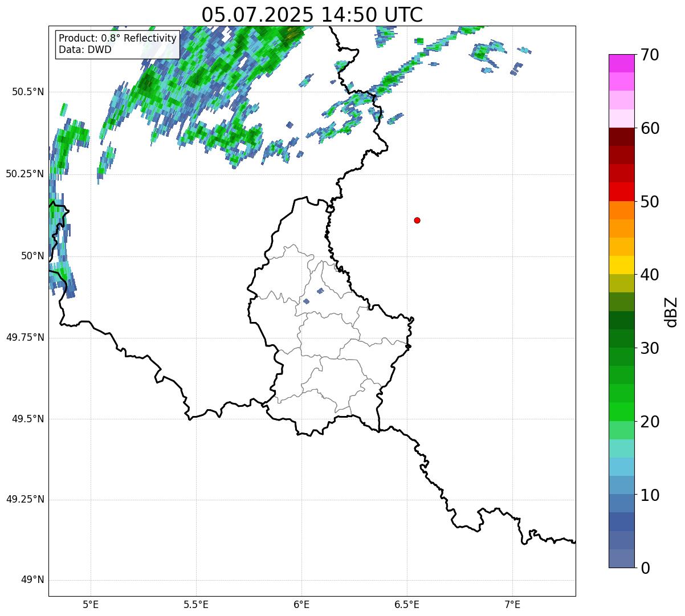Click the magenta swatch at top of colorbar
Screen dimensions: 685x616
tap(622, 64)
